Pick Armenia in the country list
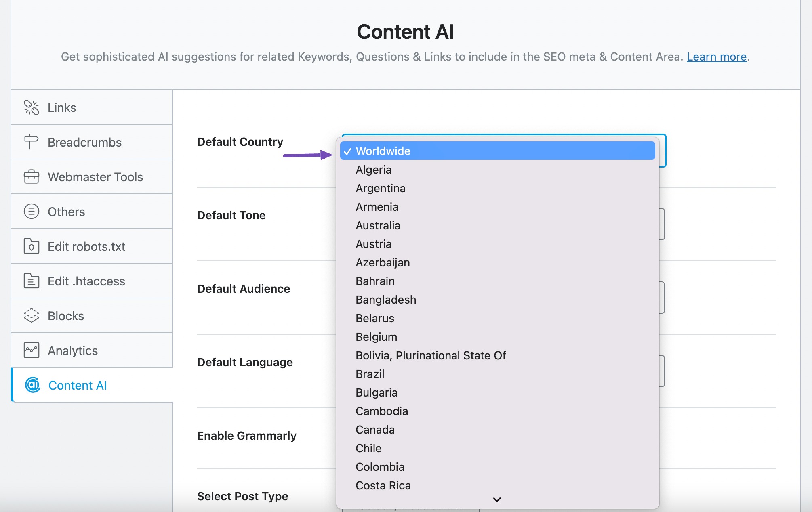Viewport: 812px width, 512px height. (x=497, y=207)
